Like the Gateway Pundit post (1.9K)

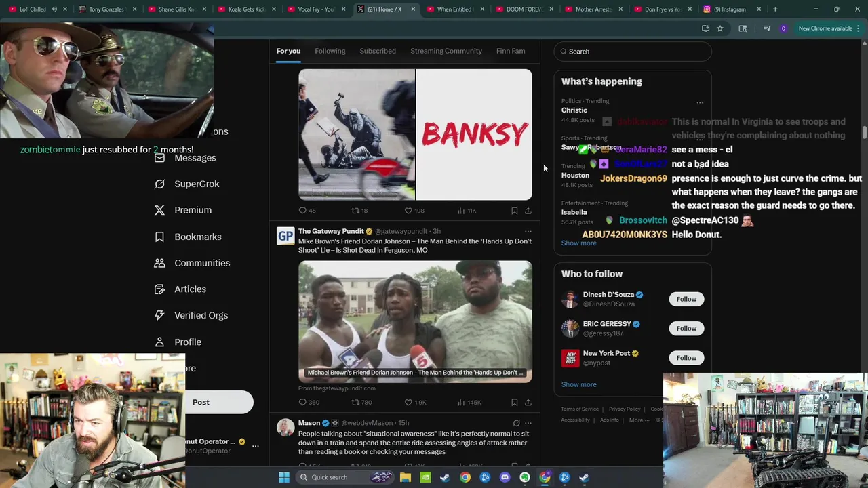tap(408, 403)
